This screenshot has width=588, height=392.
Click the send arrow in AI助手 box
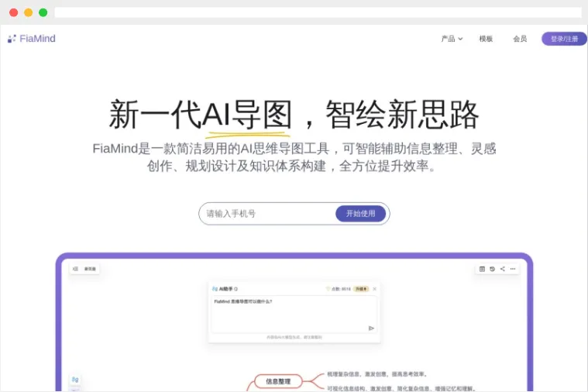371,328
